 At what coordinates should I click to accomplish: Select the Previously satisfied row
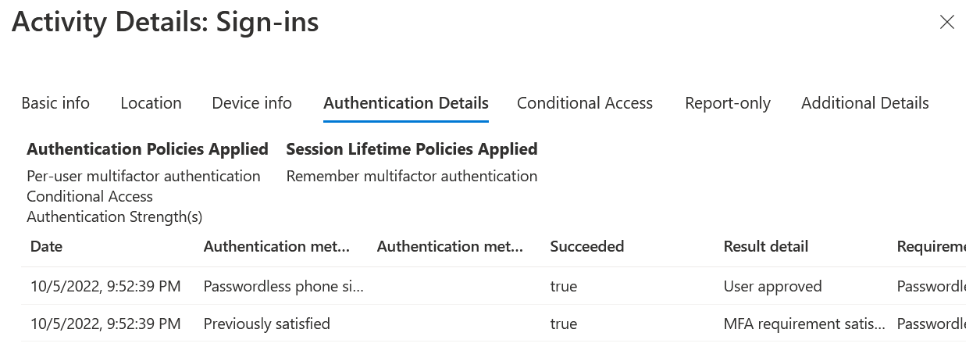(x=266, y=324)
